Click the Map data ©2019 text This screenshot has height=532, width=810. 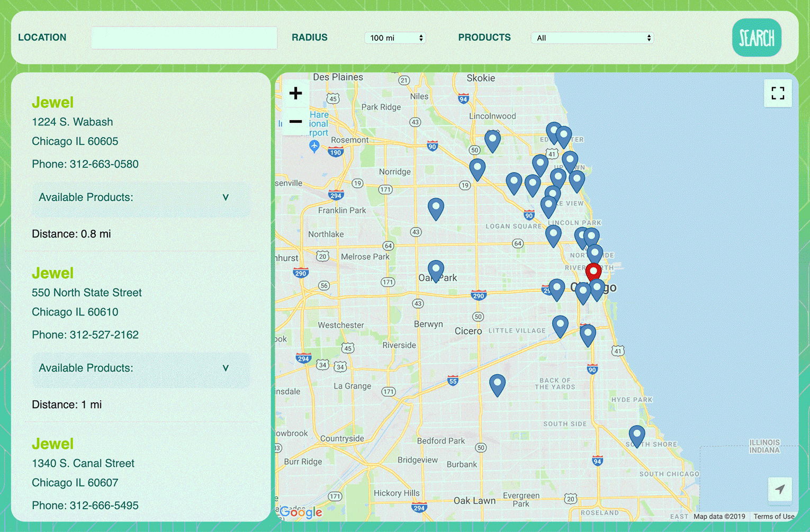[x=719, y=517]
